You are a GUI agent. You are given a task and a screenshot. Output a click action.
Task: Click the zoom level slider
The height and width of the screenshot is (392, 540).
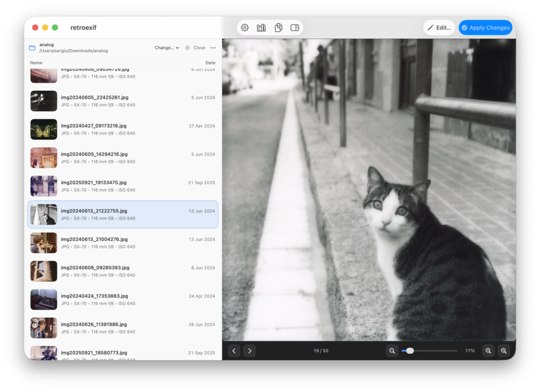pyautogui.click(x=429, y=351)
